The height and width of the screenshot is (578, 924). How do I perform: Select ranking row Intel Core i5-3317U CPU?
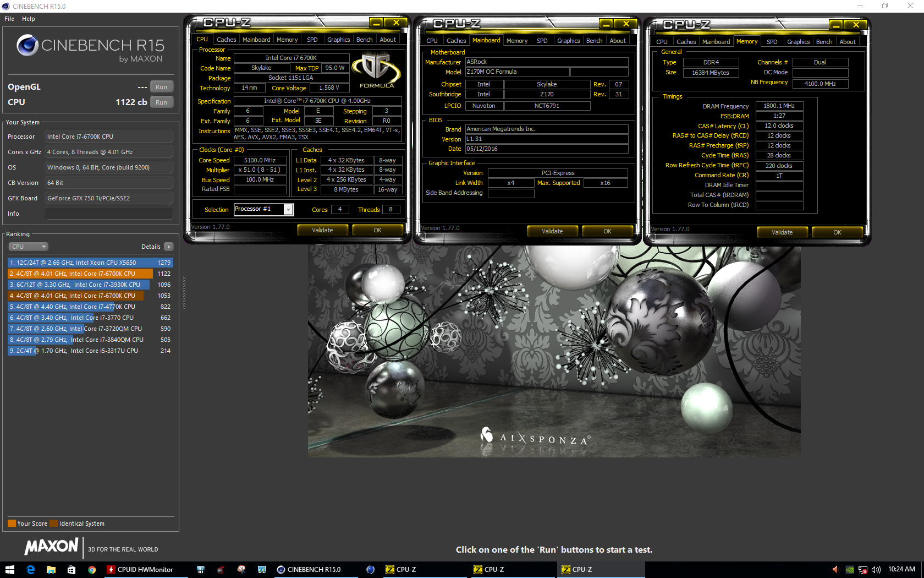pos(90,351)
